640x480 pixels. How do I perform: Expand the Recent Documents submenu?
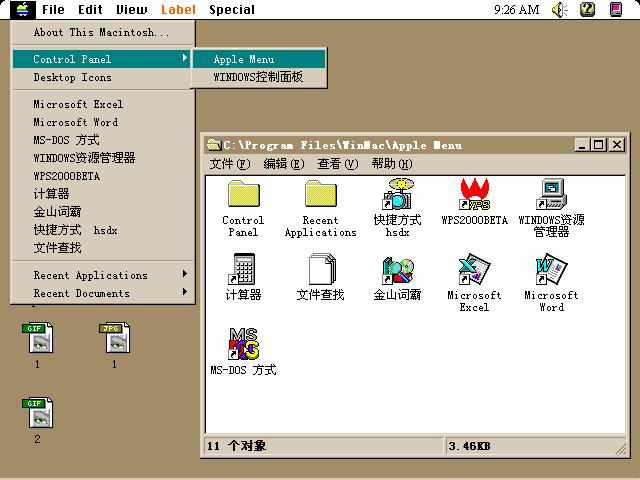click(x=103, y=293)
